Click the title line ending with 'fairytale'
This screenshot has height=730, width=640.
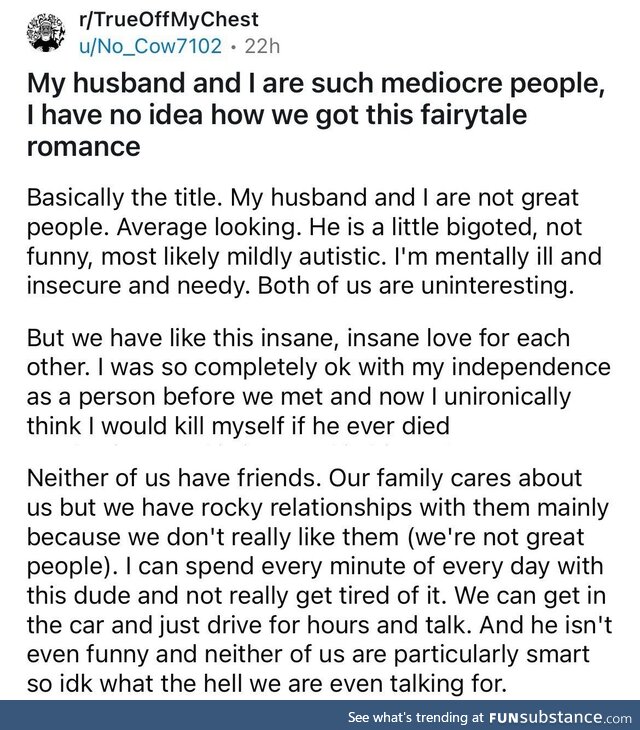(277, 115)
